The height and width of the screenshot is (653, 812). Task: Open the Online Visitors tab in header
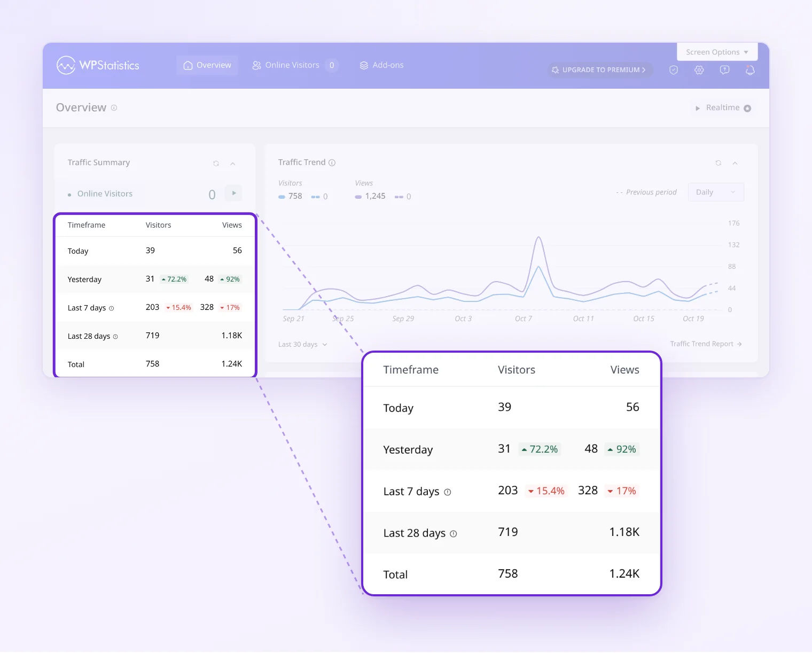point(295,65)
